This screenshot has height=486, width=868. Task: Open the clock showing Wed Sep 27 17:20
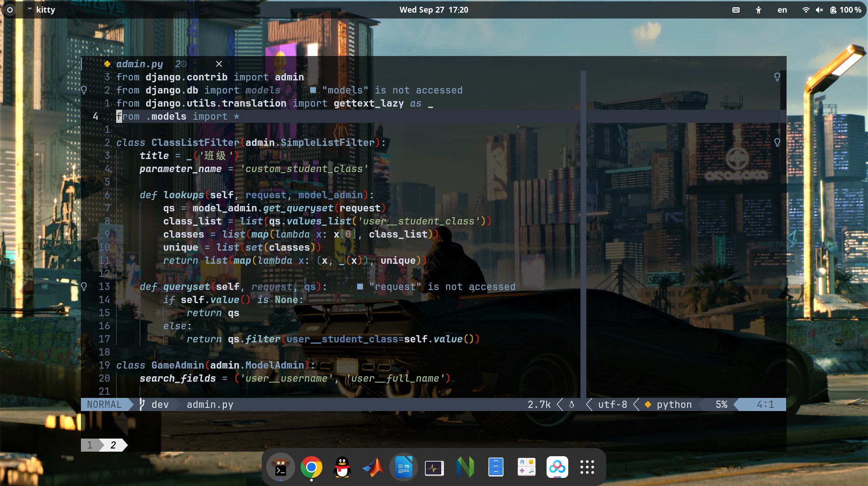pos(434,10)
